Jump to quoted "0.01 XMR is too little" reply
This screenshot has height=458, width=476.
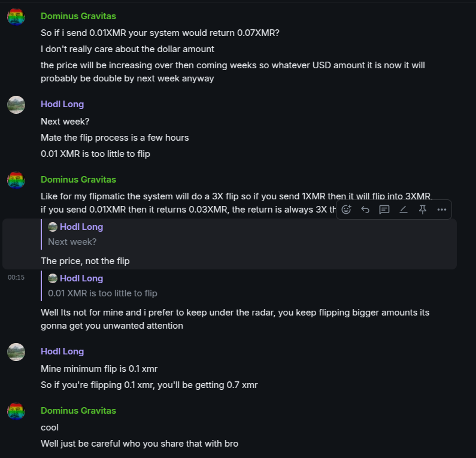(102, 293)
